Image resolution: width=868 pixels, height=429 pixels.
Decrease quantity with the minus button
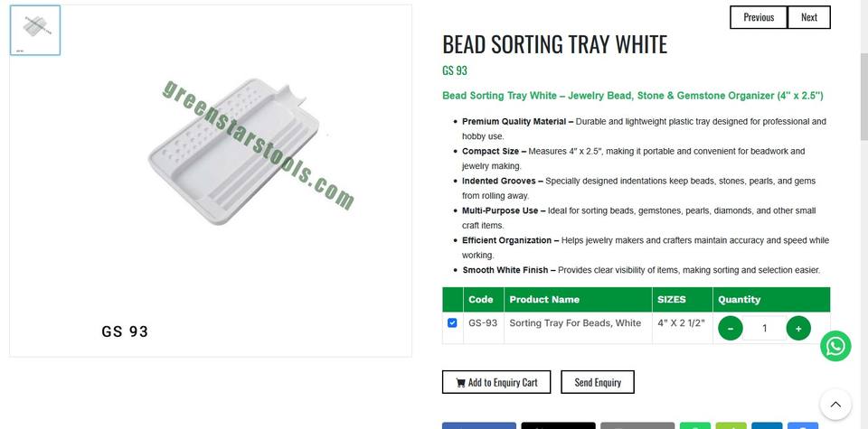[x=731, y=328]
